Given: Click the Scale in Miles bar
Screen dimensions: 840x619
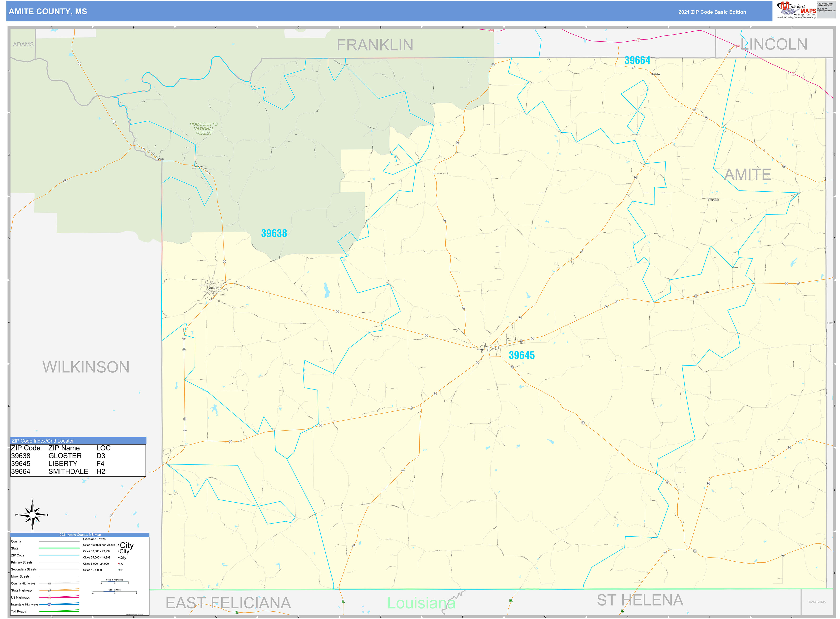Looking at the screenshot, I should pyautogui.click(x=115, y=592).
